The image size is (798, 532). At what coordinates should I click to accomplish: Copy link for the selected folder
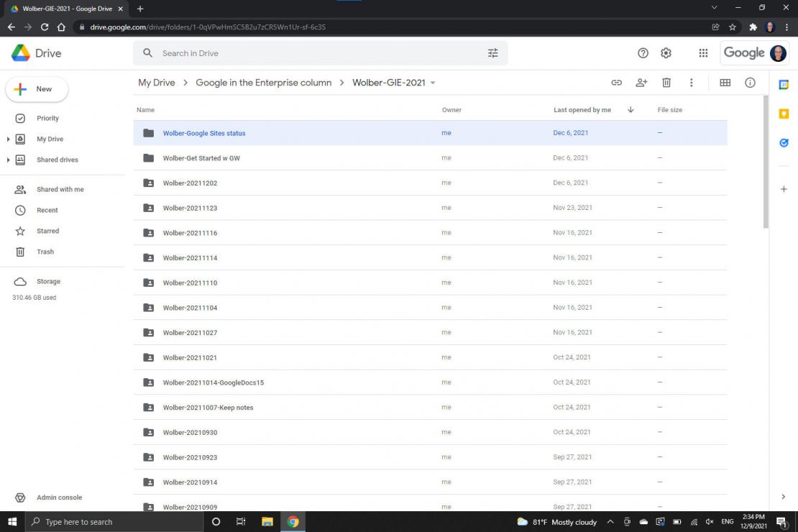coord(616,82)
